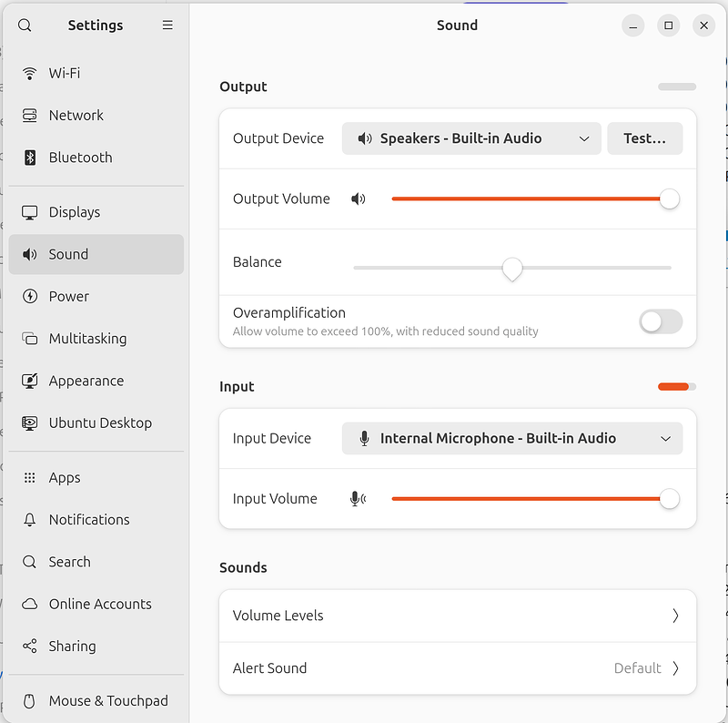
Task: Mute output using the speaker volume icon
Action: pos(359,199)
